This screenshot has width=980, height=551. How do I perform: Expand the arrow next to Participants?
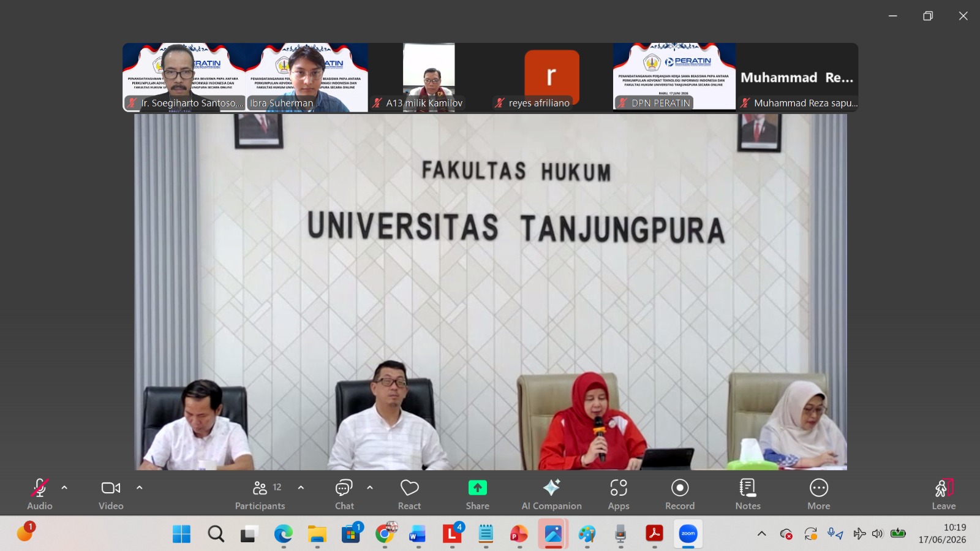(x=301, y=488)
